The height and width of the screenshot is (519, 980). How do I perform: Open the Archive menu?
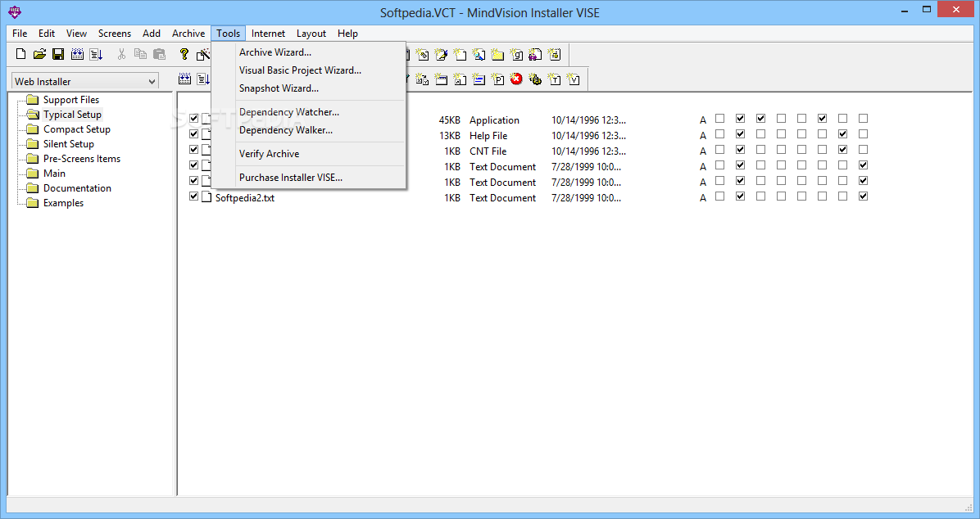[188, 34]
